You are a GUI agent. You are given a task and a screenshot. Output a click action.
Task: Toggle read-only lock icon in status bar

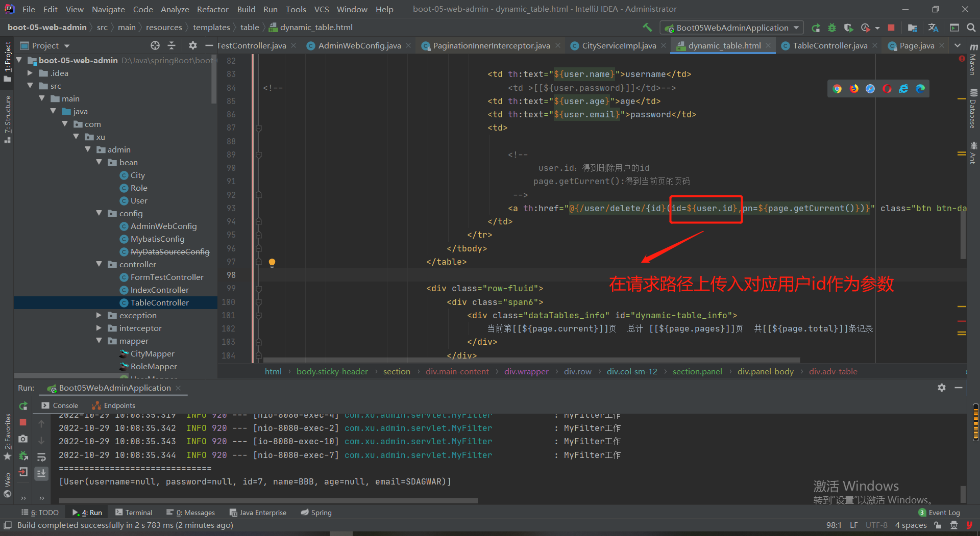coord(938,525)
